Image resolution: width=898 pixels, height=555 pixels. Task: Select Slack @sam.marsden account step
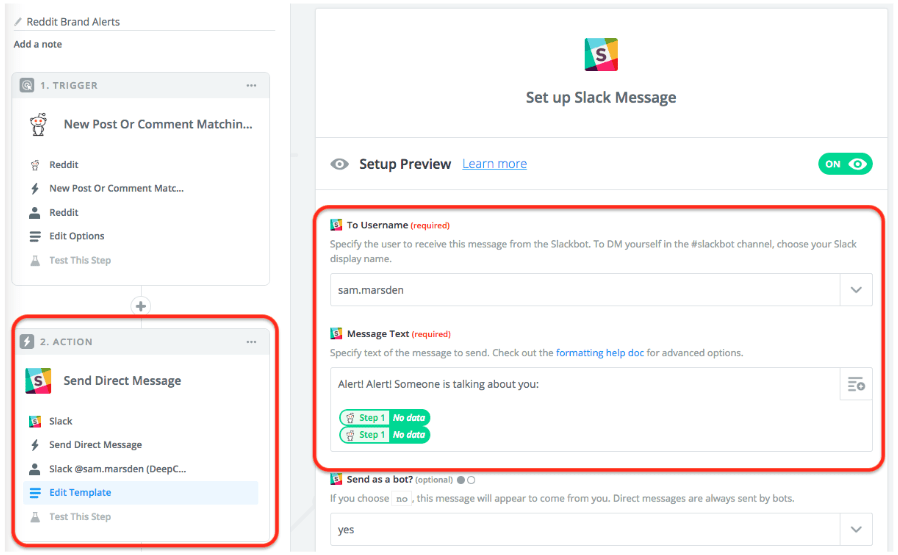click(x=117, y=469)
